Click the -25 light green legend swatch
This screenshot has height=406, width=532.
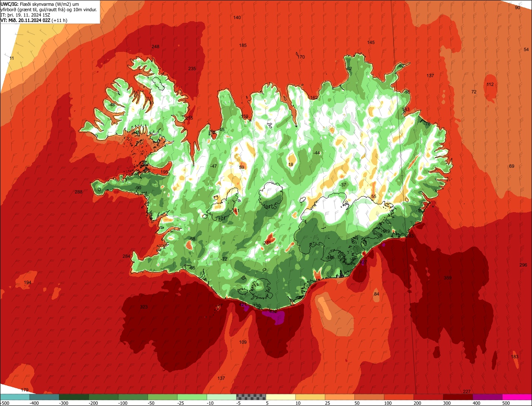[192, 397]
